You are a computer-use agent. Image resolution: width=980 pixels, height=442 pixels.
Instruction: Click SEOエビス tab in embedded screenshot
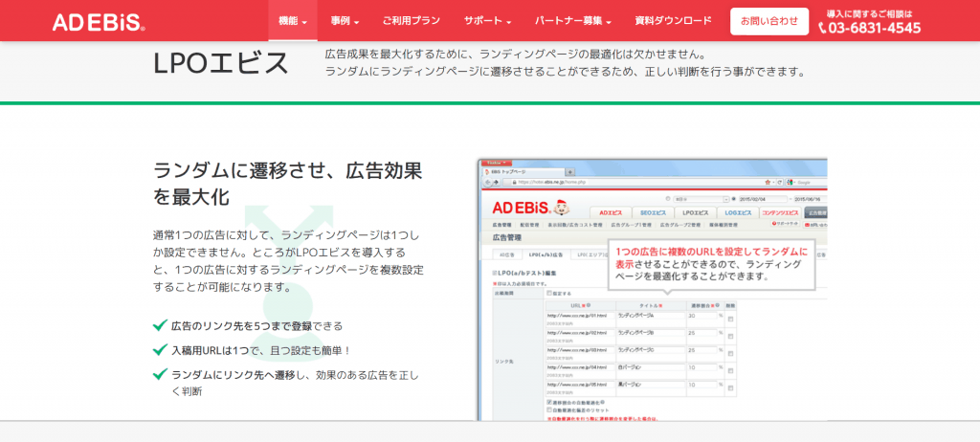coord(652,212)
